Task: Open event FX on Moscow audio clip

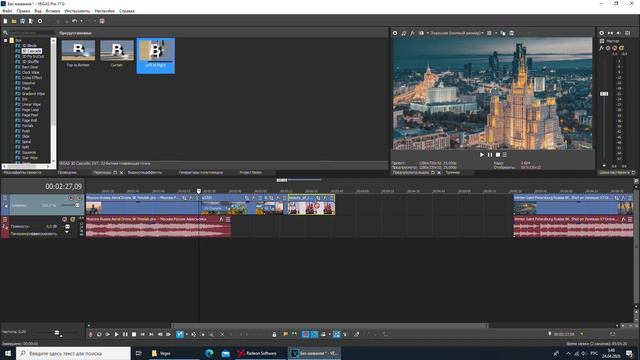Action: coord(221,219)
